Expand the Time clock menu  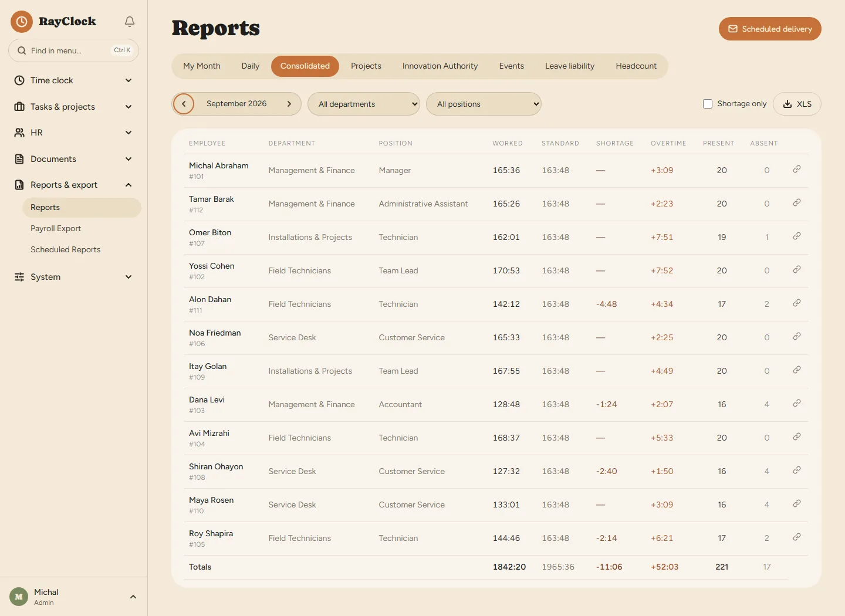pos(73,80)
